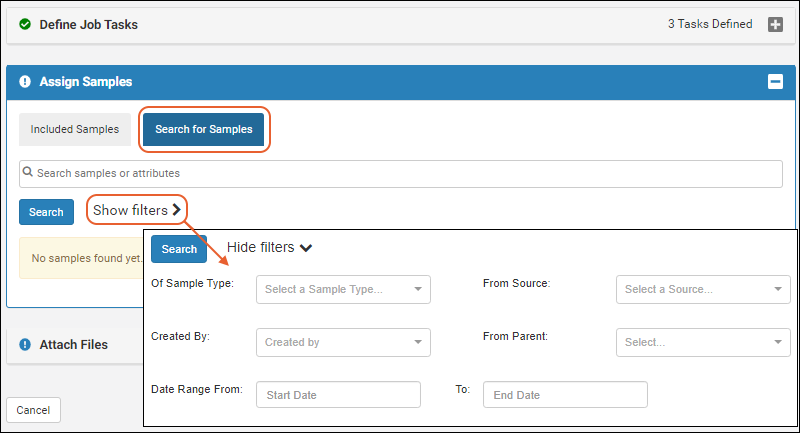800x433 pixels.
Task: Click the Start Date field
Action: (338, 395)
